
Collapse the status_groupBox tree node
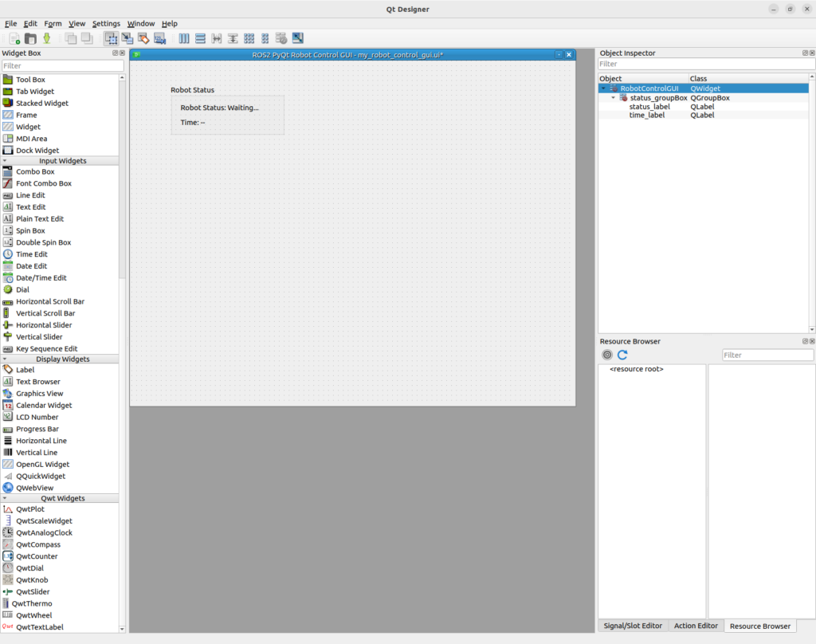point(613,98)
